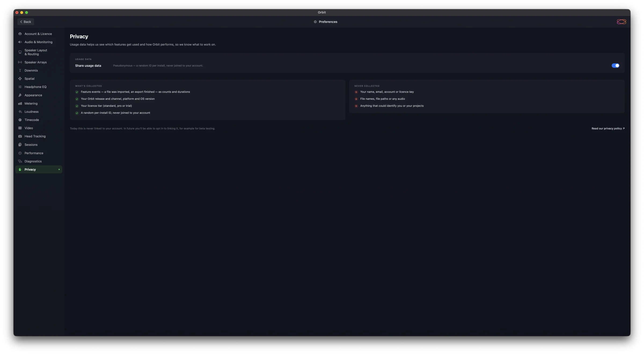Image resolution: width=644 pixels, height=354 pixels.
Task: Click the 'Pseudonymous' description text
Action: 158,66
